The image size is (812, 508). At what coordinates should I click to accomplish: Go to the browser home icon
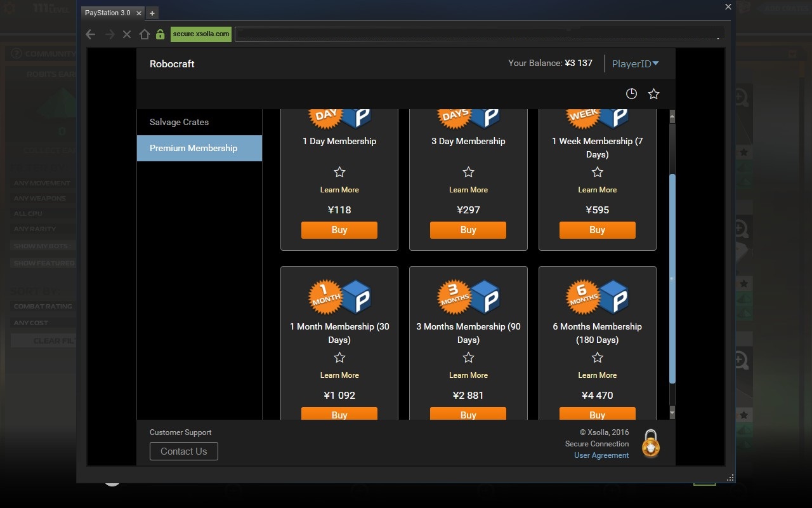144,34
